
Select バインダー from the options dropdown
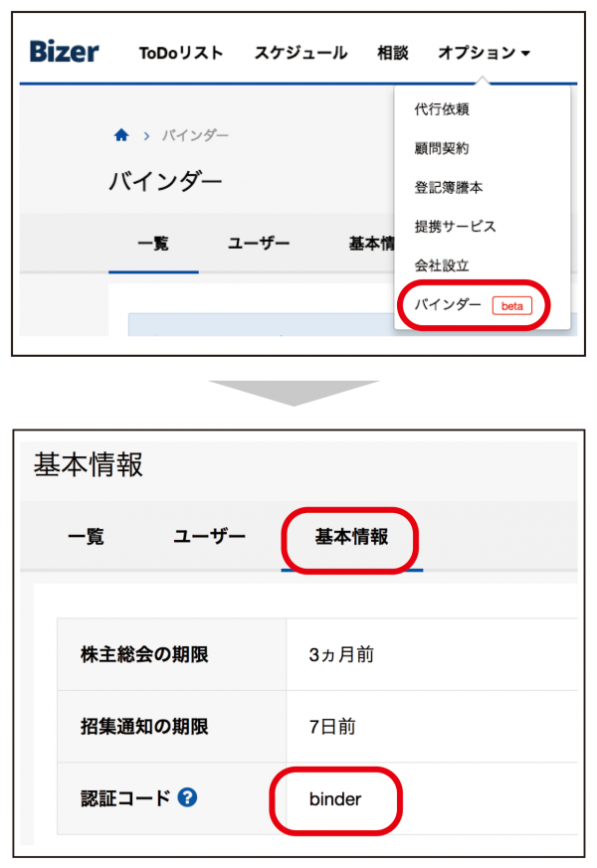448,304
